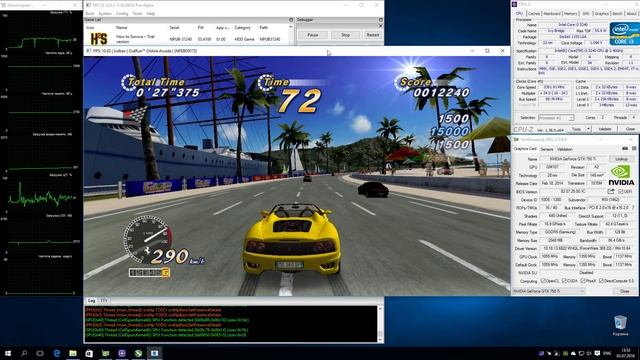Screen dimensions: 640x360
Task: Toggle the UEFI checkbox in GPU-Z
Action: tap(620, 191)
